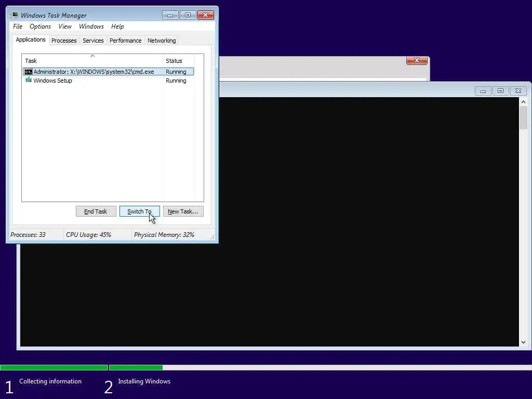Click Running status of cmd.exe task
This screenshot has width=532, height=399.
(176, 72)
